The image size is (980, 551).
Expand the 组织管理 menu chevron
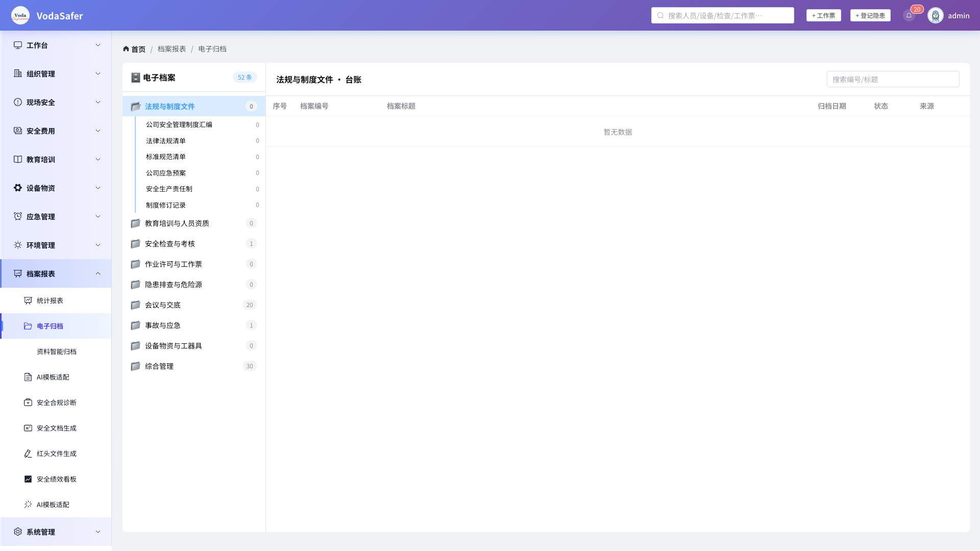(98, 73)
